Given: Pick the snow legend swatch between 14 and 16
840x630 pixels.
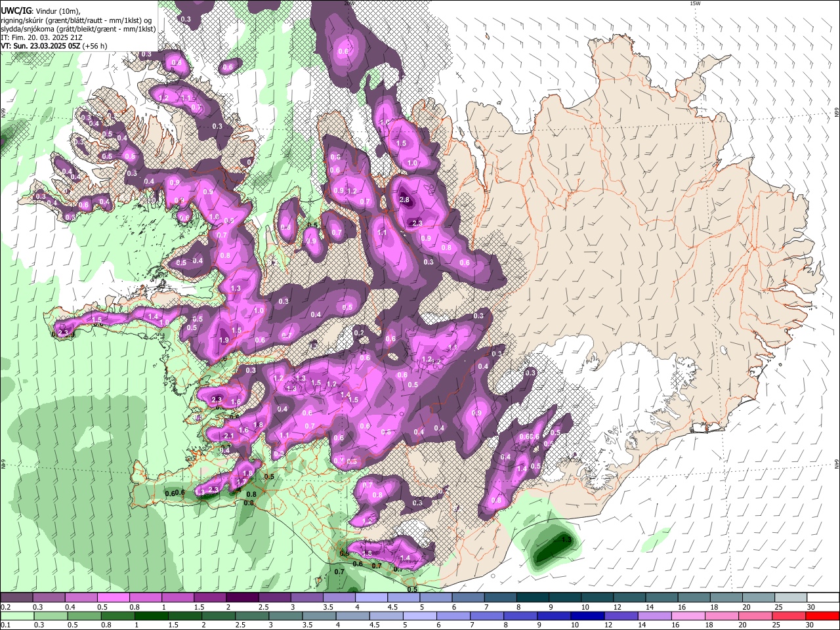Looking at the screenshot, I should click(x=662, y=598).
